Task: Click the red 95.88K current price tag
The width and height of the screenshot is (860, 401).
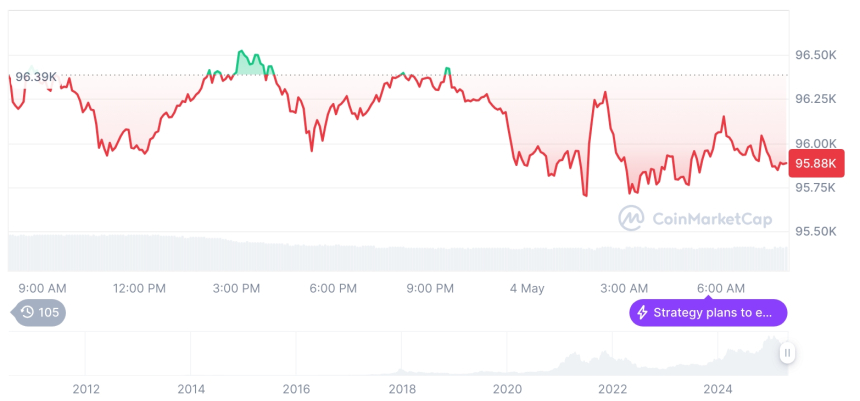Action: (817, 163)
